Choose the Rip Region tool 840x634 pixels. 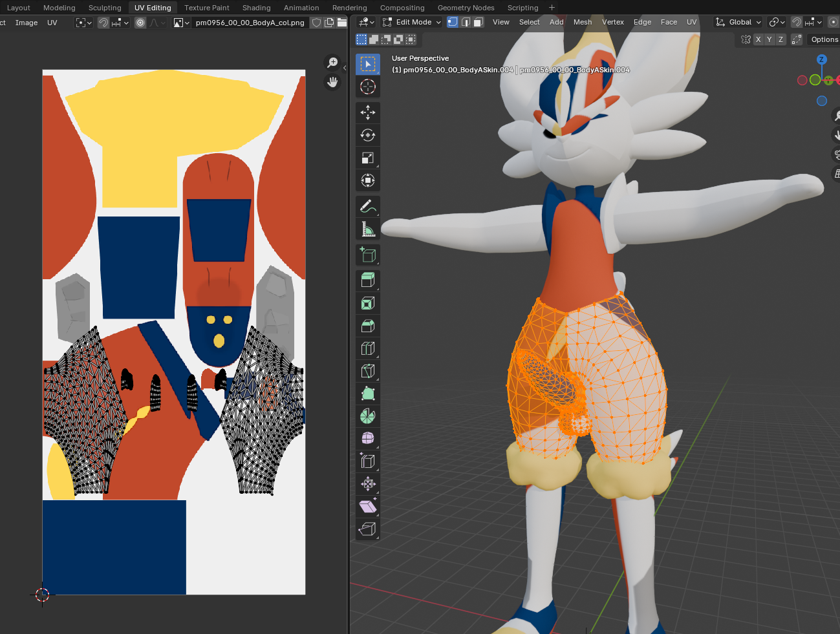click(368, 529)
